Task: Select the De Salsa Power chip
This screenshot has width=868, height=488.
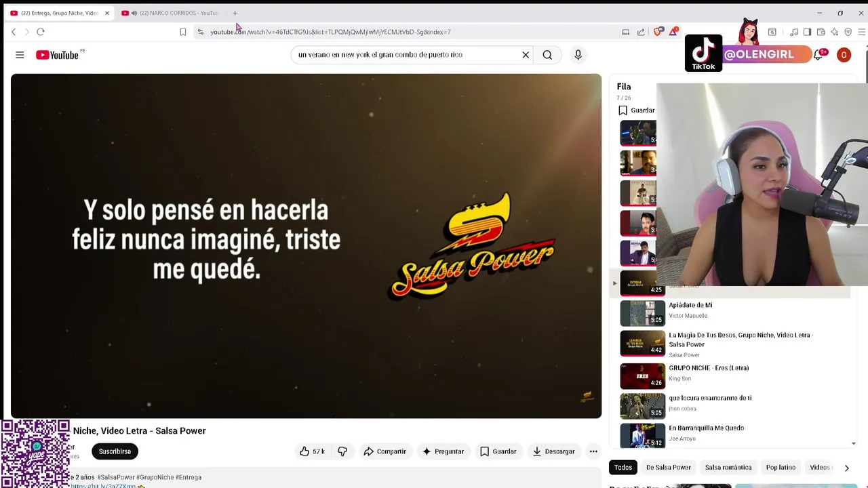Action: (x=668, y=468)
